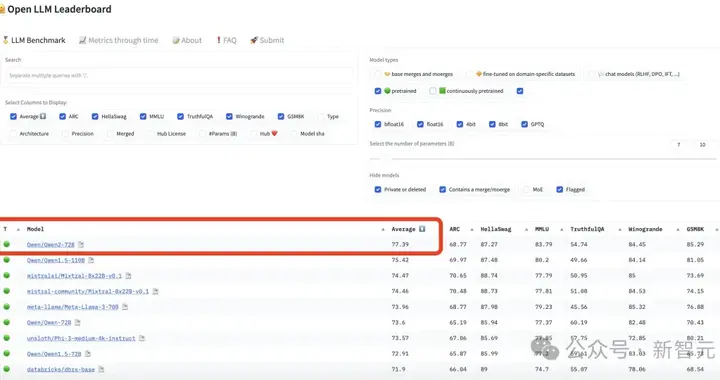The width and height of the screenshot is (720, 380).
Task: Click sort arrow of the ARC column
Action: click(x=472, y=229)
